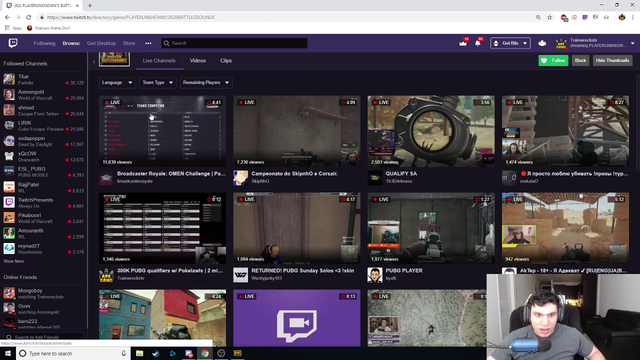Click the microphone icon in taskbar search

click(123, 353)
